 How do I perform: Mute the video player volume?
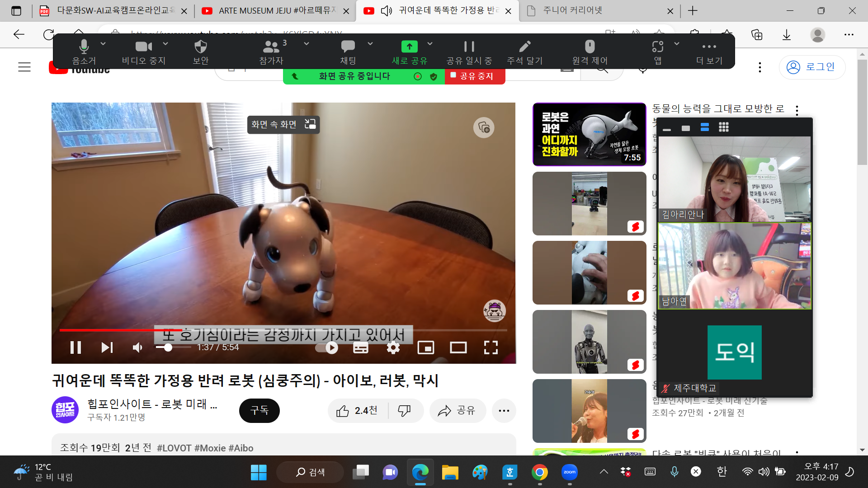click(137, 347)
